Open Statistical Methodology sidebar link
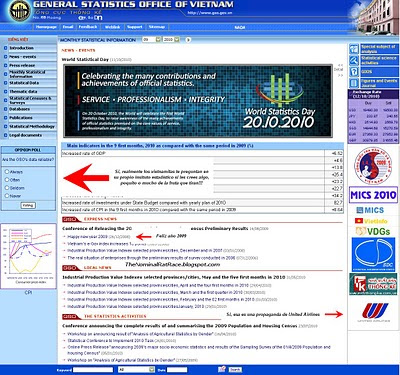This screenshot has width=400, height=375. click(x=32, y=126)
